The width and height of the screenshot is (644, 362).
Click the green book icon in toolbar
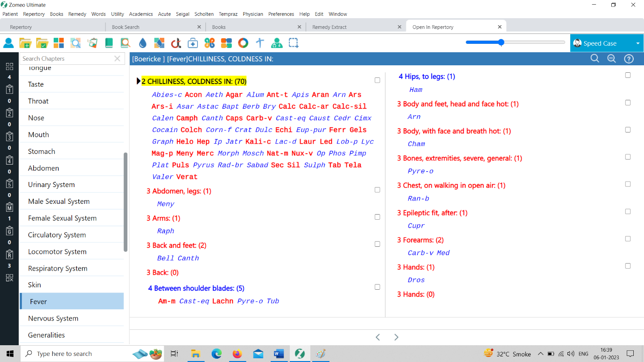109,43
